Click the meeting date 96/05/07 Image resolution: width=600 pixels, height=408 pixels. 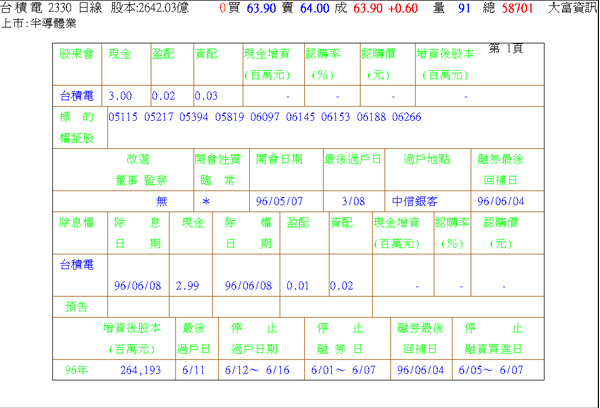tap(279, 201)
